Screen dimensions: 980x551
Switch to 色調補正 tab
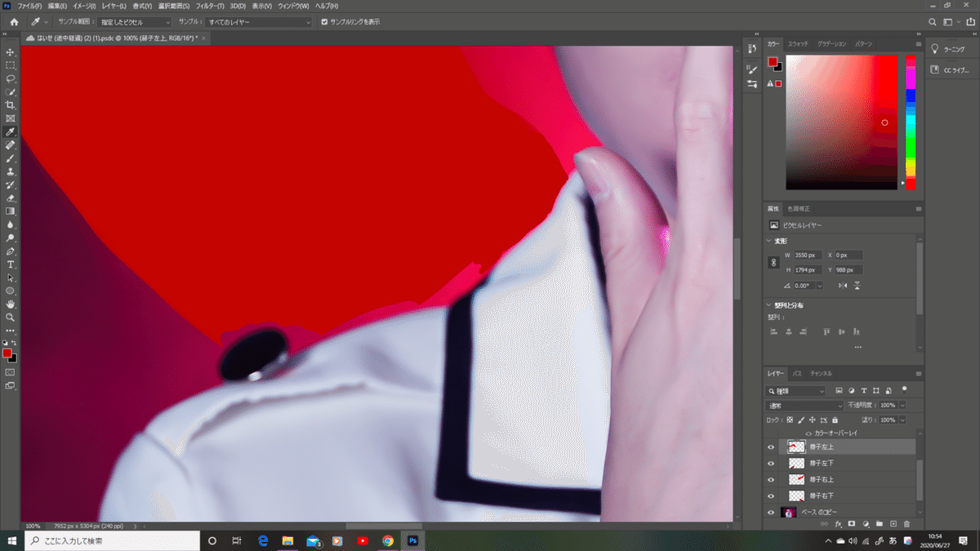798,208
